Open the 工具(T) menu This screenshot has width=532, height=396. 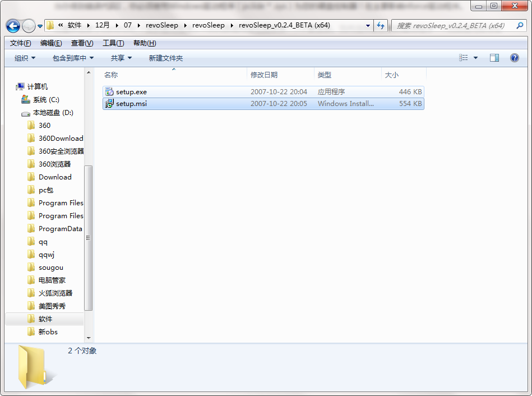point(113,43)
